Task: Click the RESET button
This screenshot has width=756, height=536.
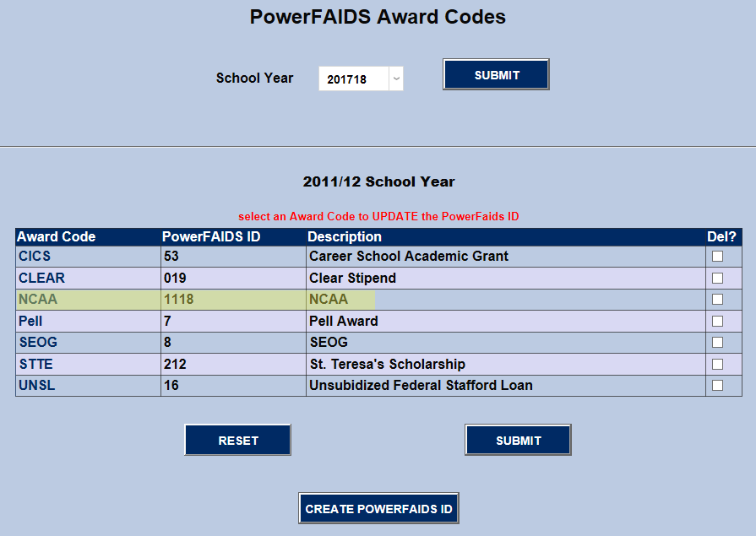Action: click(x=237, y=440)
